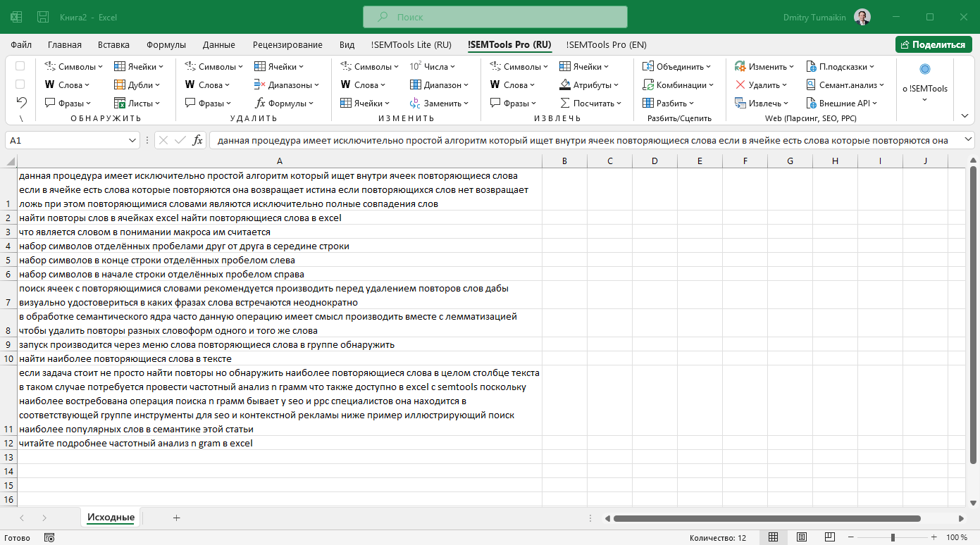Image resolution: width=980 pixels, height=545 pixels.
Task: Tick the checkbox directly above the undo arrow
Action: (x=20, y=84)
